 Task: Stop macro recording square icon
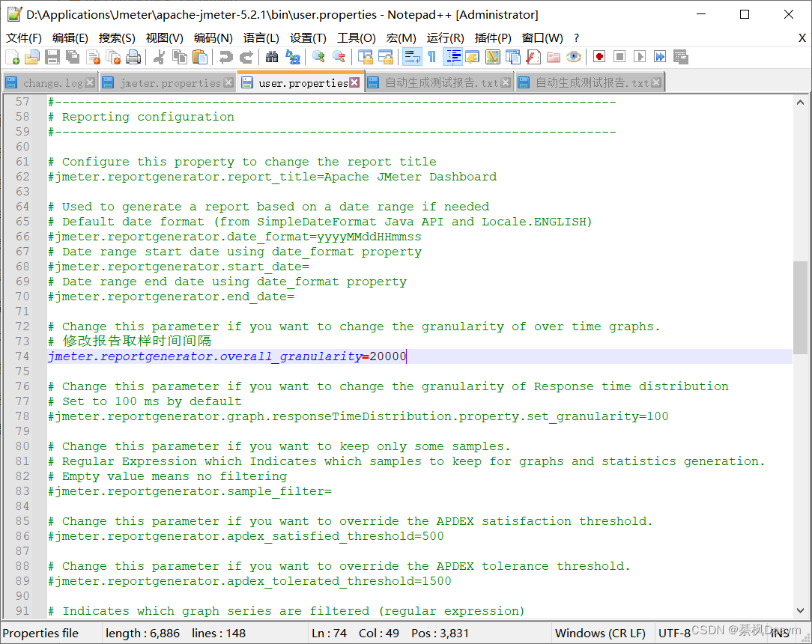click(619, 57)
